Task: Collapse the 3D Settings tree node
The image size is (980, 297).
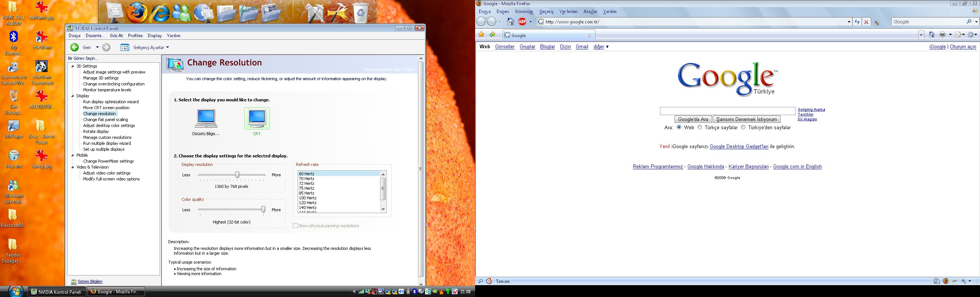Action: pyautogui.click(x=73, y=66)
